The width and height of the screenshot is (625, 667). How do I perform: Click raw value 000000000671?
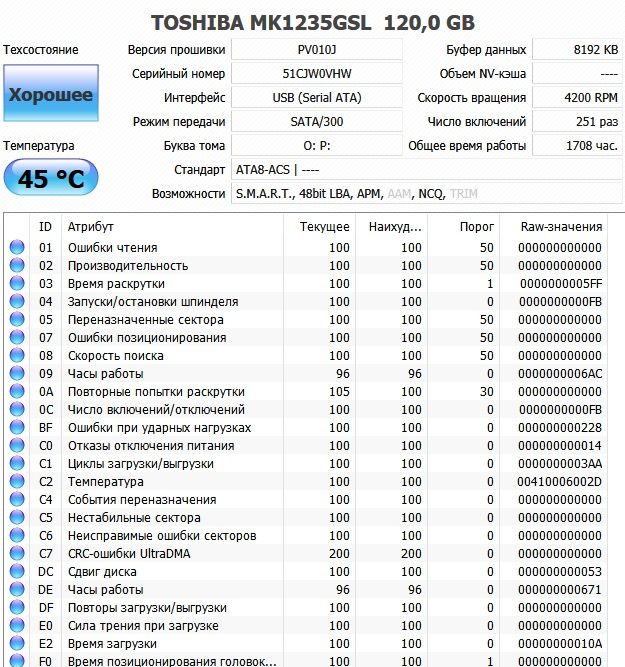560,590
